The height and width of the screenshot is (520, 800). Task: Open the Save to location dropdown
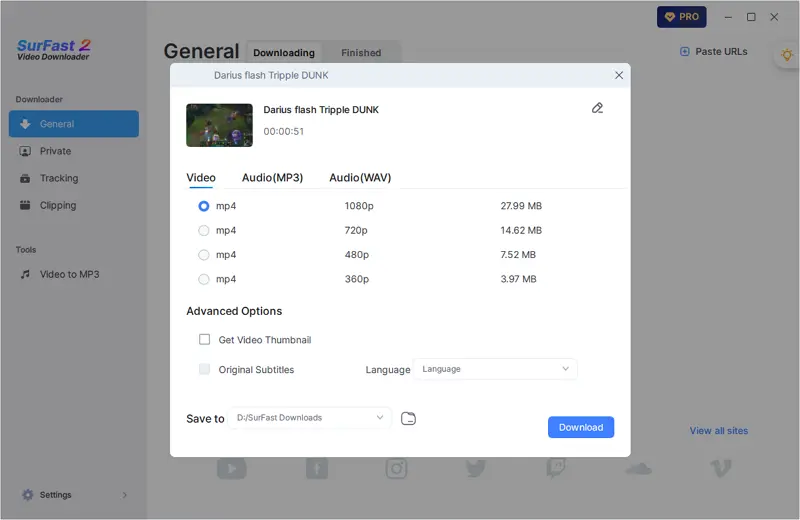(x=310, y=417)
